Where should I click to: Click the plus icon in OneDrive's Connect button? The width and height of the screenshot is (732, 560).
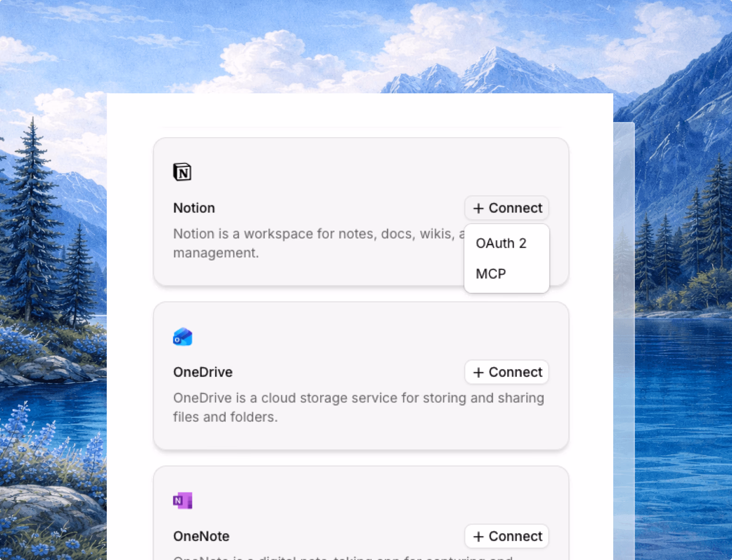478,372
